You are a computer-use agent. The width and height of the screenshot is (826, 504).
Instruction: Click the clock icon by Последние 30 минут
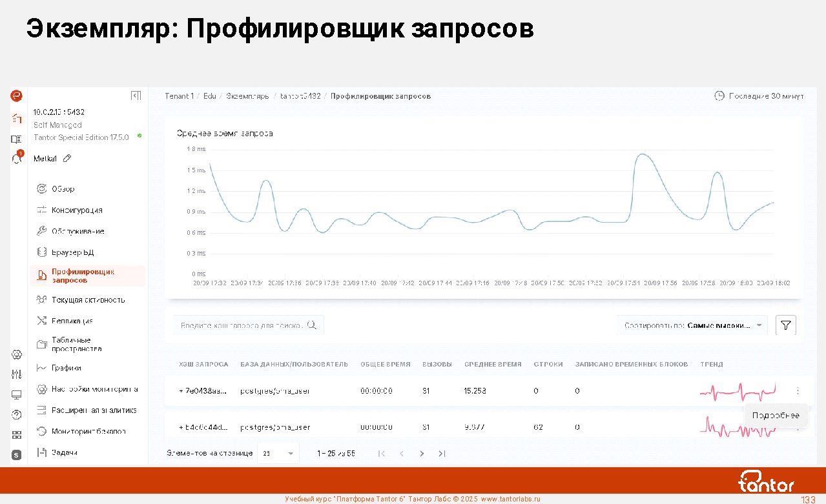click(719, 96)
